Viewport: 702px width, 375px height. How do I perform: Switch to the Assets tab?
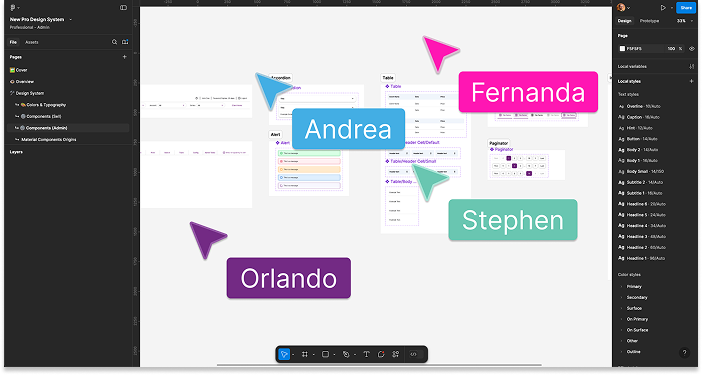(x=31, y=42)
